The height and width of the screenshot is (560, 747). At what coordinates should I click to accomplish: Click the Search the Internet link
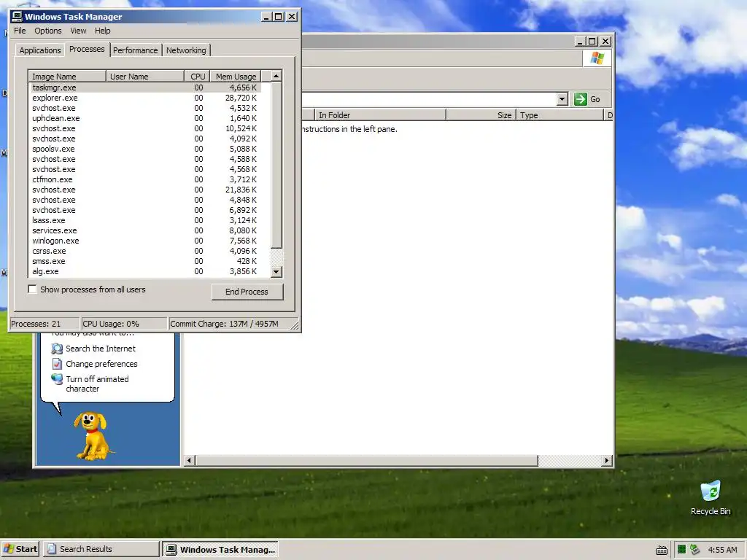click(x=101, y=349)
